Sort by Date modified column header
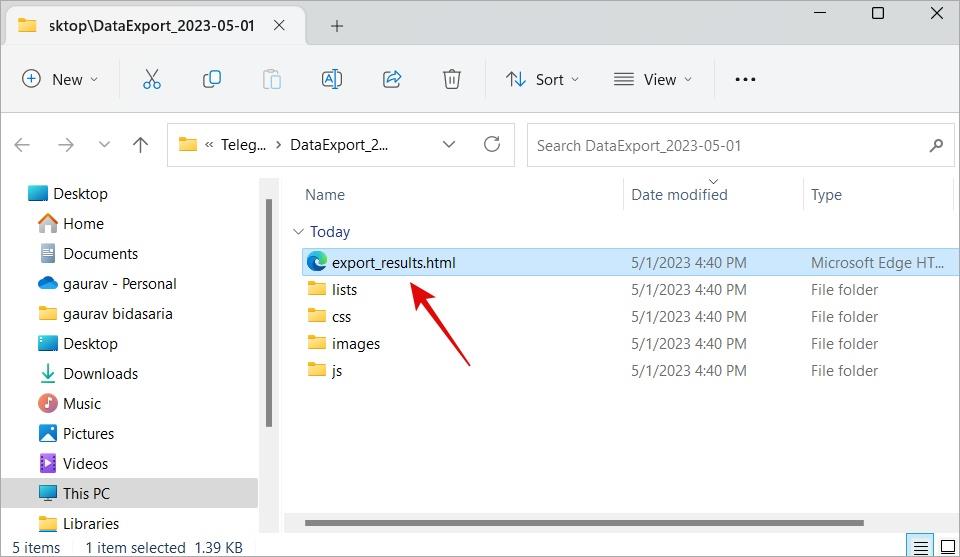 [679, 195]
